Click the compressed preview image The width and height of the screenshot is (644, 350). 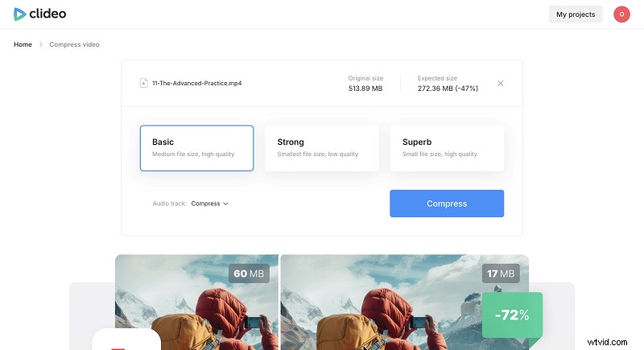pyautogui.click(x=386, y=310)
